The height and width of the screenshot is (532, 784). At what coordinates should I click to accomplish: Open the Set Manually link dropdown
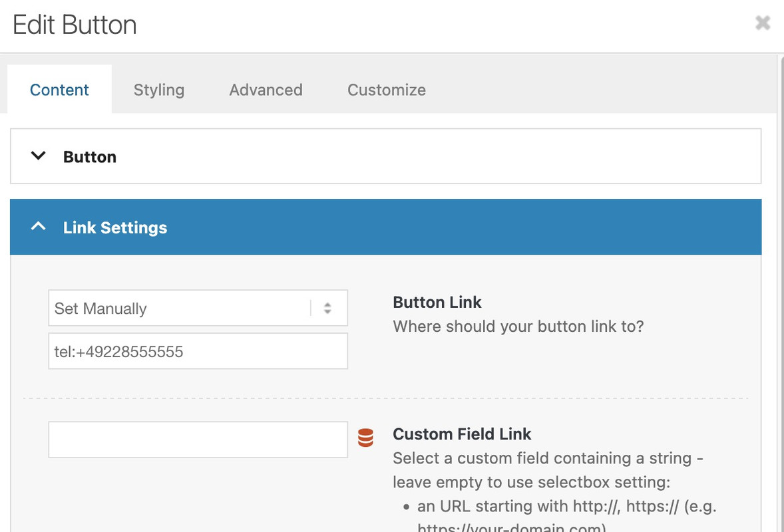198,308
